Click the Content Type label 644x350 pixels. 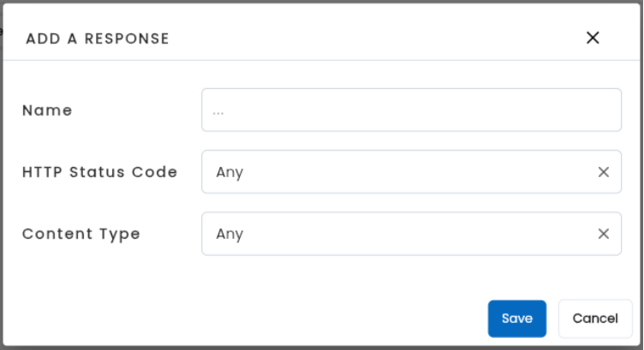(x=80, y=234)
